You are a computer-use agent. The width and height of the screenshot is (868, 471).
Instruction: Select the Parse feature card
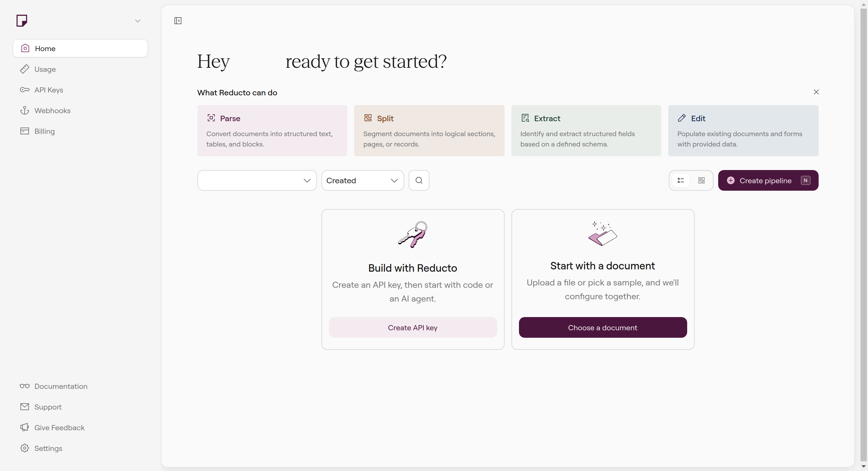272,131
